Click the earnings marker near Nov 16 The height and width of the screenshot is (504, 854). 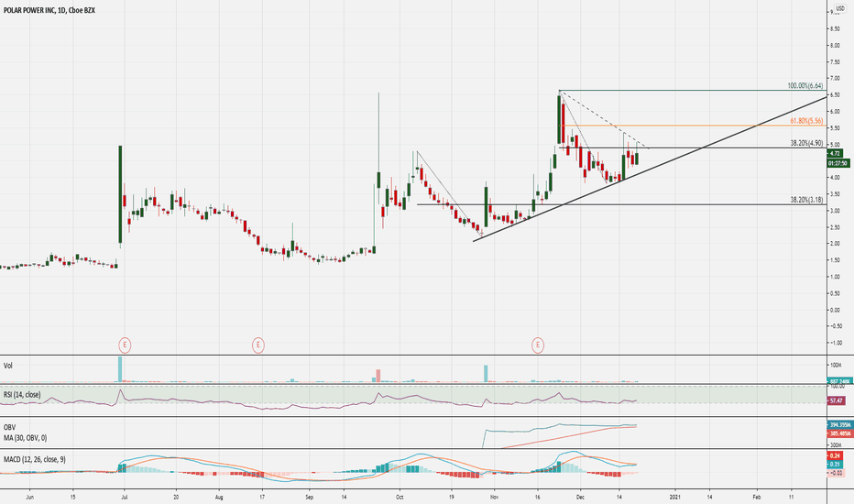coord(538,345)
